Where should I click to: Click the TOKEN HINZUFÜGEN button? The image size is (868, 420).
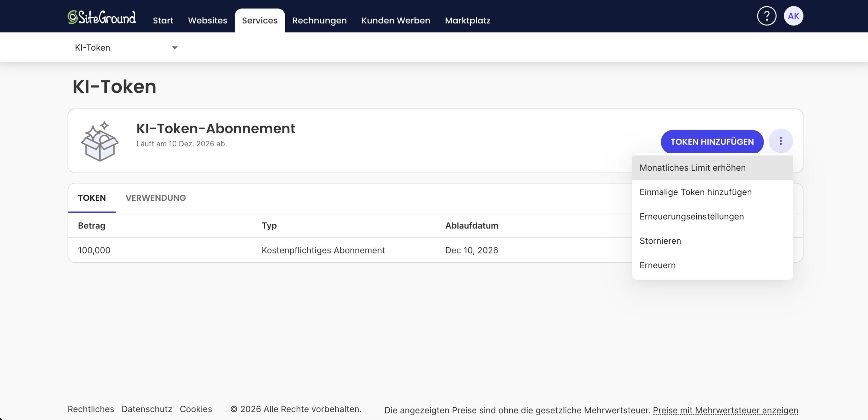(x=712, y=141)
